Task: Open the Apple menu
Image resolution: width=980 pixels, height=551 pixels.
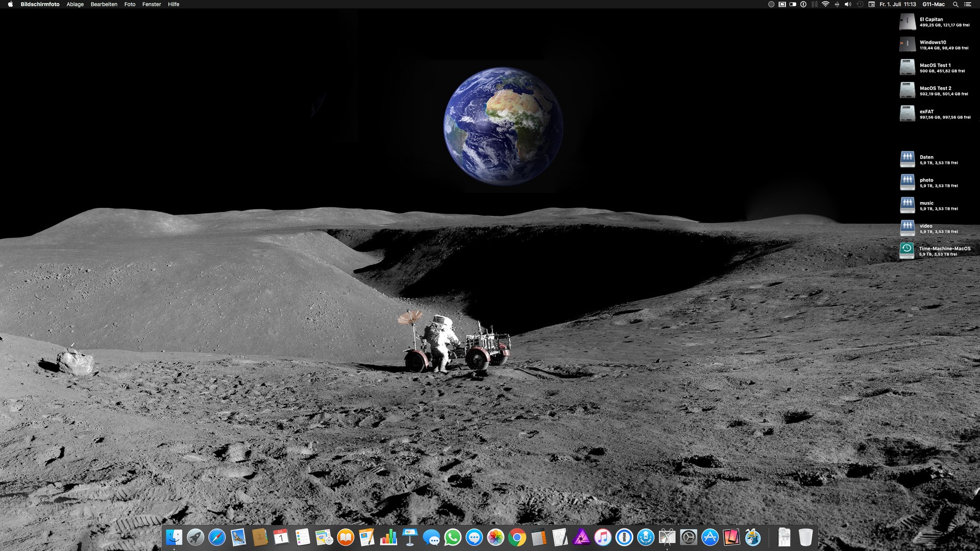Action: click(x=10, y=4)
